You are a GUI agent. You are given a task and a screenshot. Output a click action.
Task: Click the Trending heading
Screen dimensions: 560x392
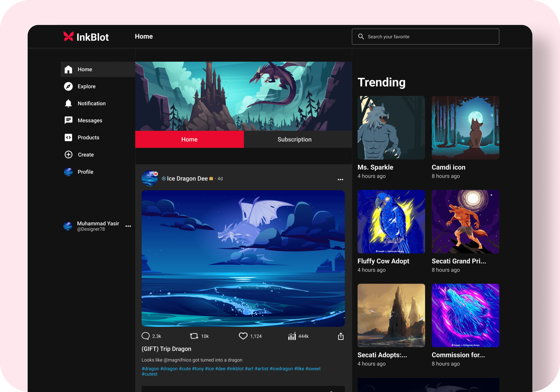(x=381, y=82)
